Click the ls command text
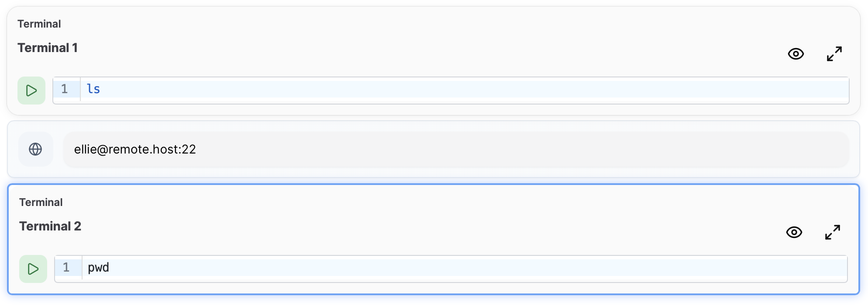 click(x=93, y=89)
